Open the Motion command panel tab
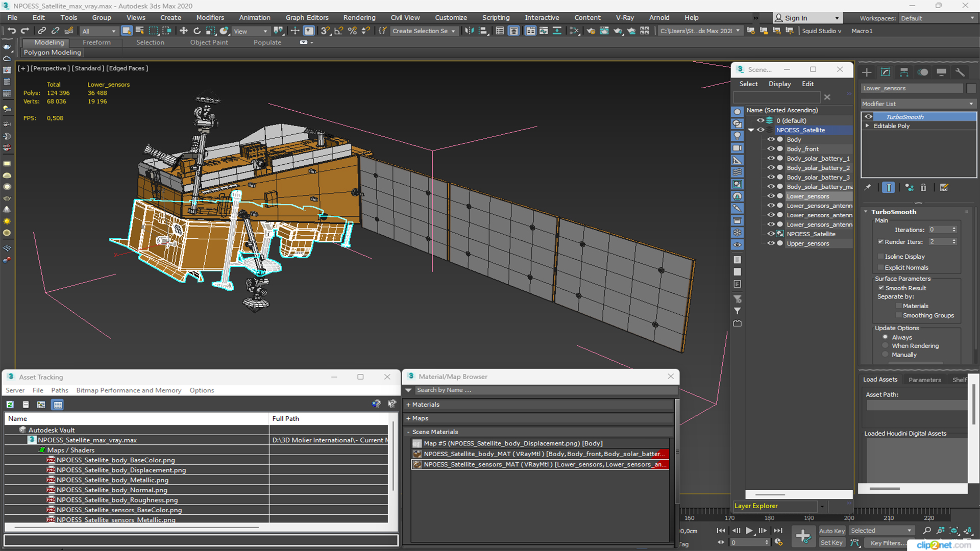 coord(923,72)
